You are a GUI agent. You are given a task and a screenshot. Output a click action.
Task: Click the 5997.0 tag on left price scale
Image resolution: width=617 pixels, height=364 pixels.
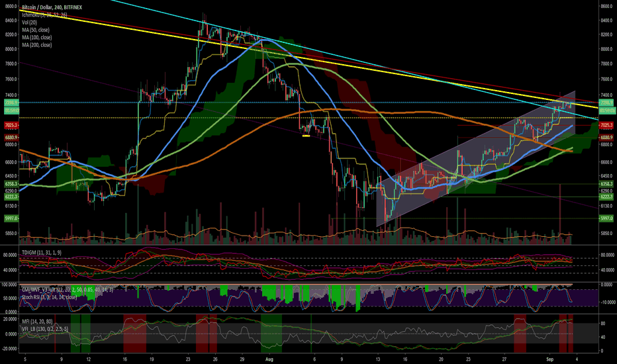(x=11, y=218)
